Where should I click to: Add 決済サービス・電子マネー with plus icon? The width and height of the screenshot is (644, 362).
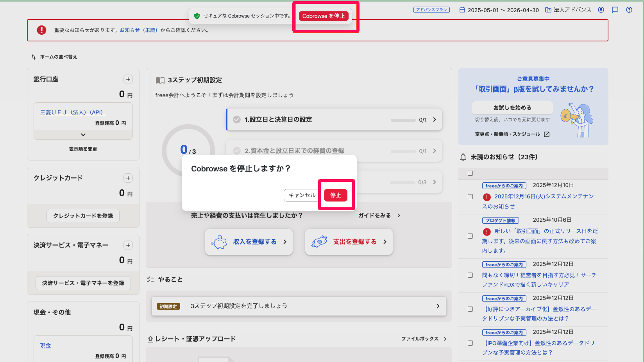pos(128,245)
